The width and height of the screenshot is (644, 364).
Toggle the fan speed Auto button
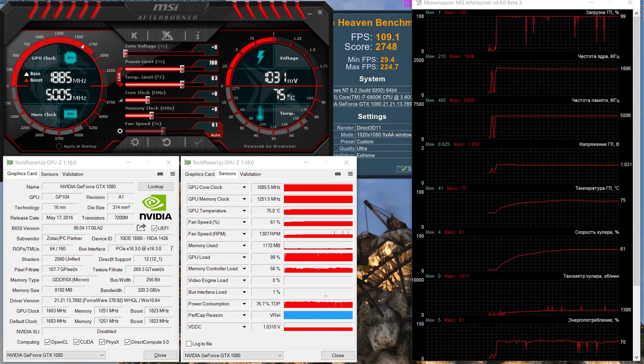pos(216,135)
